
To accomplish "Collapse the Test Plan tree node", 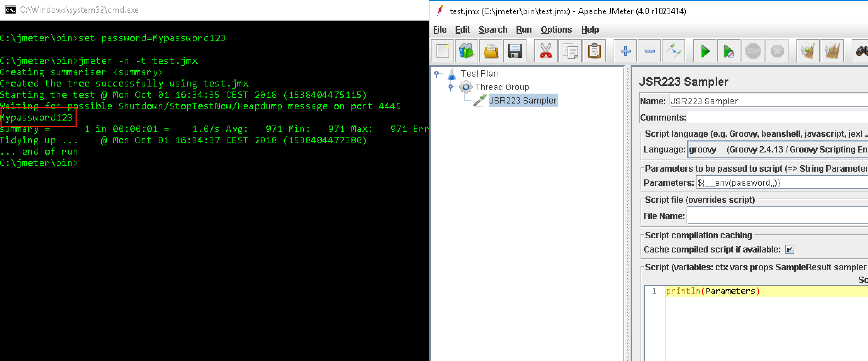I will tap(436, 73).
